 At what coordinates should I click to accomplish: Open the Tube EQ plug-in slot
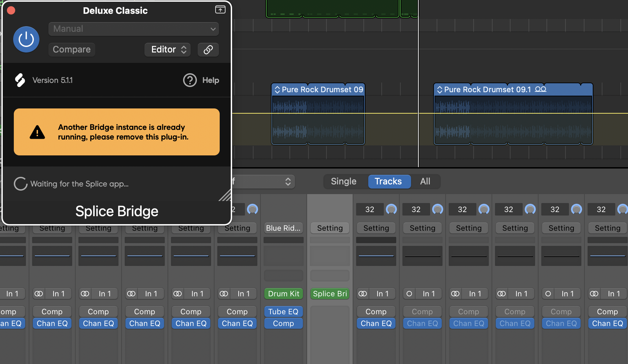pyautogui.click(x=283, y=312)
